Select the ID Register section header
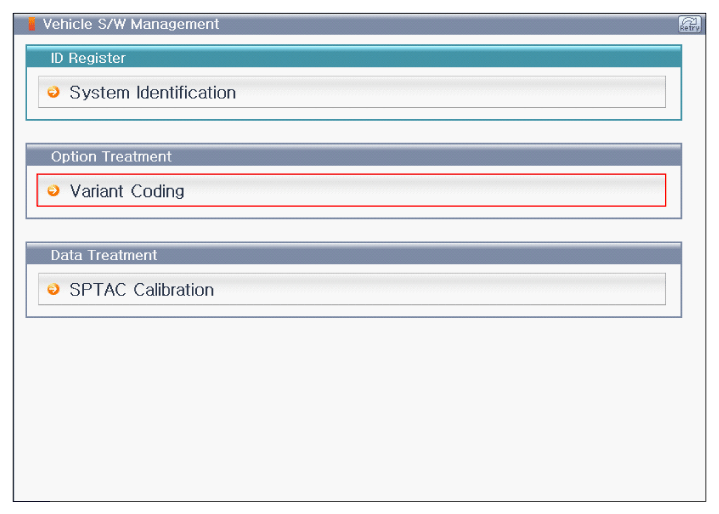Image resolution: width=719 pixels, height=514 pixels. 354,57
